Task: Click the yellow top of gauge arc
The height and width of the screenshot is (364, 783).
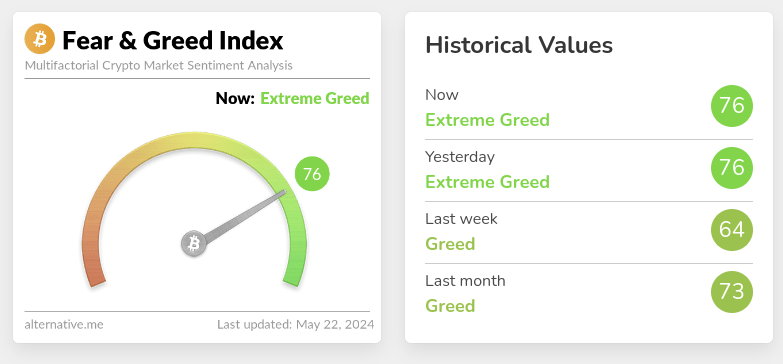Action: [194, 140]
